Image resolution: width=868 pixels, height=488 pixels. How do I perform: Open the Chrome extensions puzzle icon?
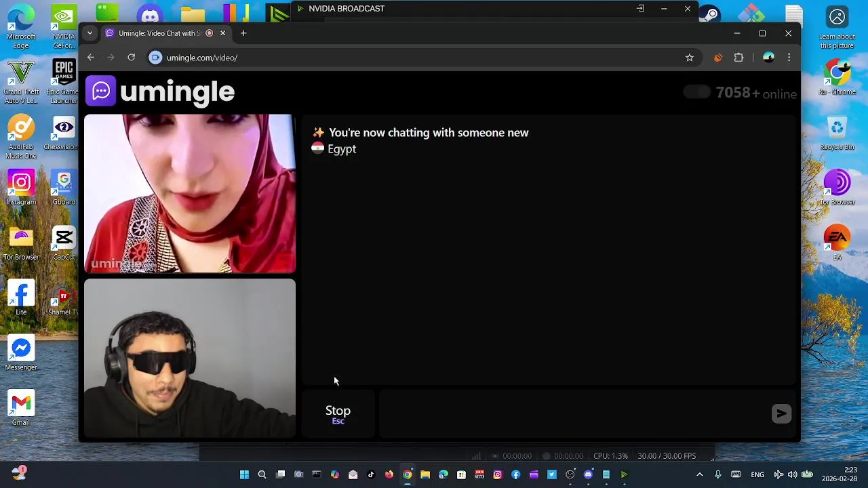coord(738,58)
